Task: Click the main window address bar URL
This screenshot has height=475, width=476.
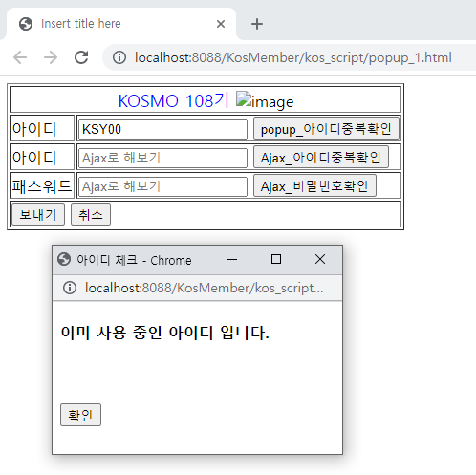Action: pyautogui.click(x=293, y=57)
